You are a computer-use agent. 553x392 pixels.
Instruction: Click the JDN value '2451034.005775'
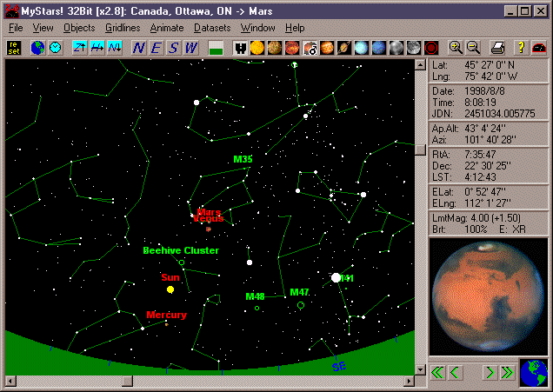(499, 114)
